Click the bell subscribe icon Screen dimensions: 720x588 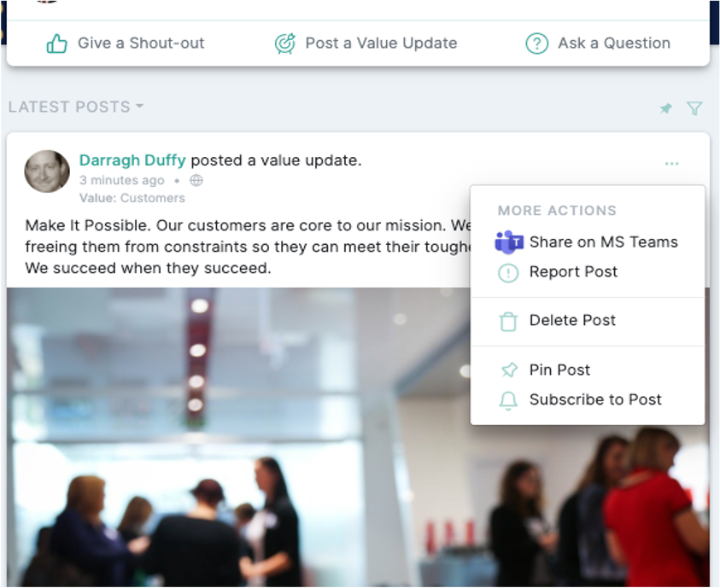point(508,400)
